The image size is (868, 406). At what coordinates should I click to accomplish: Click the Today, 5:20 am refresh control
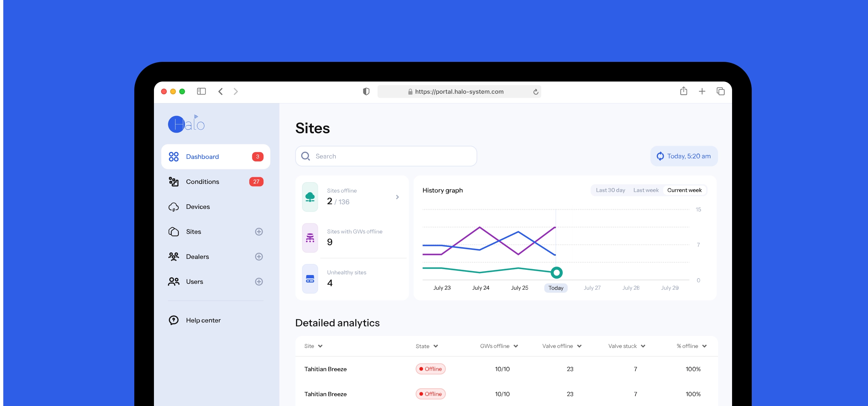click(683, 156)
